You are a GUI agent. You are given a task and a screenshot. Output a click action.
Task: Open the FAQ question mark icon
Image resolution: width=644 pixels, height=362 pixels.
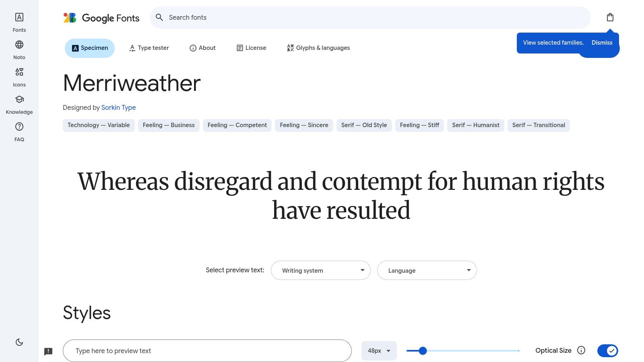(19, 132)
